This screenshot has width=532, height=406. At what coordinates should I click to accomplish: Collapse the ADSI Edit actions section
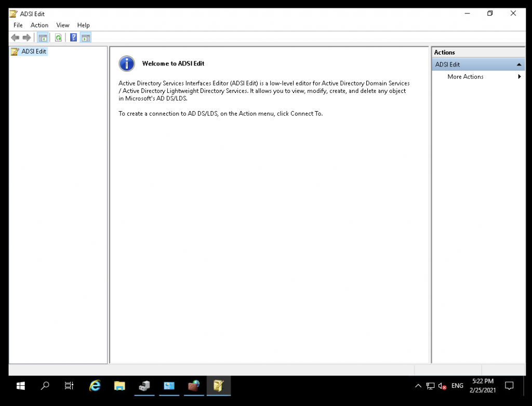click(x=519, y=64)
